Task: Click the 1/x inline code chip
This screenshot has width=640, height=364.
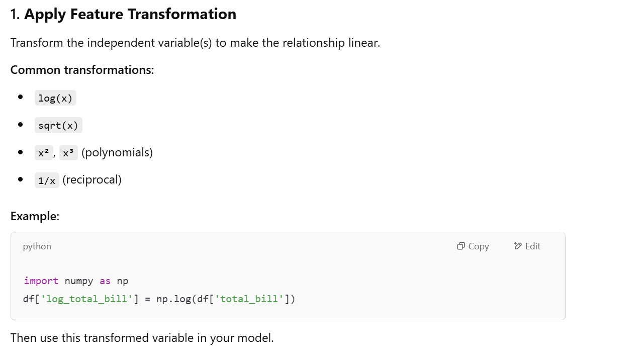Action: [x=47, y=180]
